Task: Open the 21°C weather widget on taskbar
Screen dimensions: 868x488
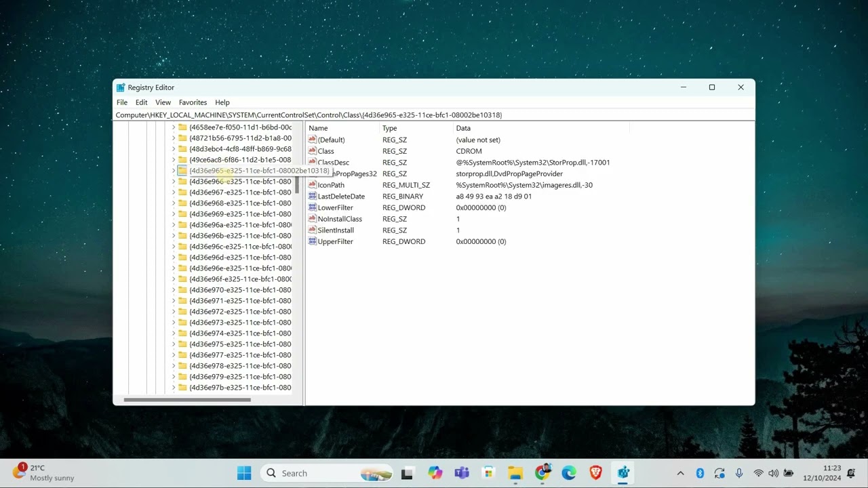Action: point(44,473)
